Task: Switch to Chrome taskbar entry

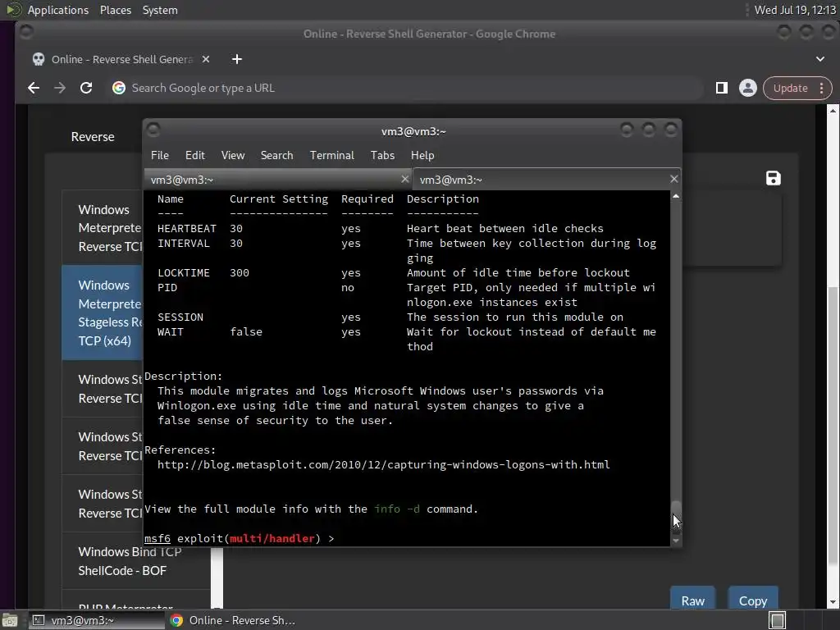Action: tap(233, 620)
